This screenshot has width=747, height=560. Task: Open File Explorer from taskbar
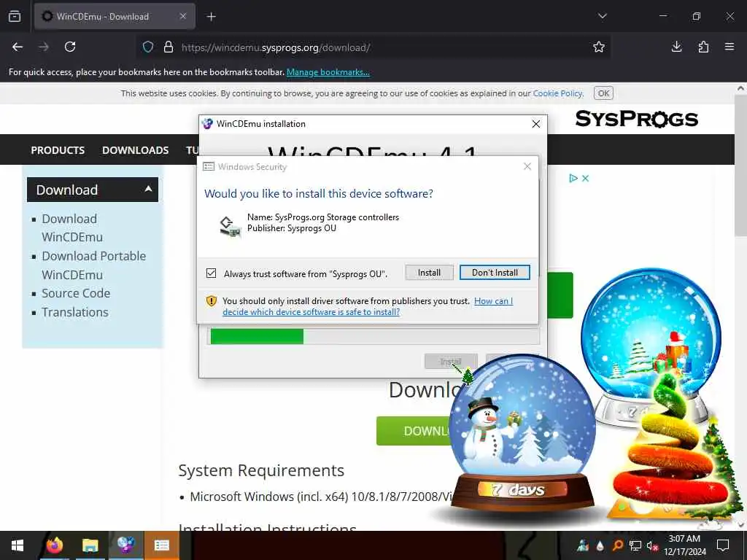(x=90, y=545)
